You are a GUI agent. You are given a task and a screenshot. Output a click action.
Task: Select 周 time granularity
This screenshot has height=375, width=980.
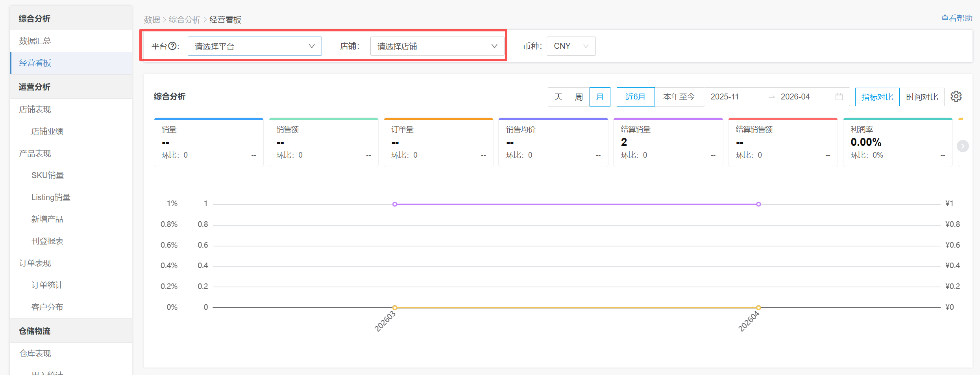click(x=579, y=97)
